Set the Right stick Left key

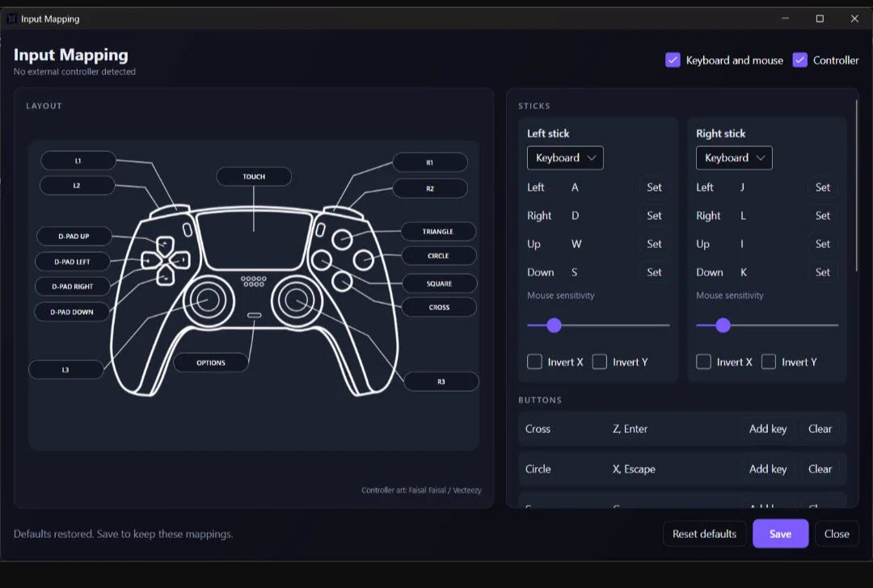823,187
